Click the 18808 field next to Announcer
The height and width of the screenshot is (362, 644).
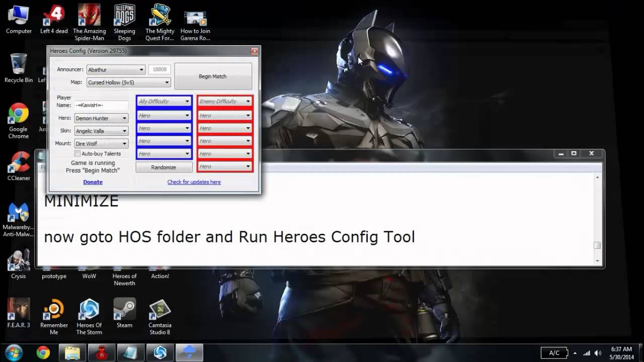(x=159, y=69)
